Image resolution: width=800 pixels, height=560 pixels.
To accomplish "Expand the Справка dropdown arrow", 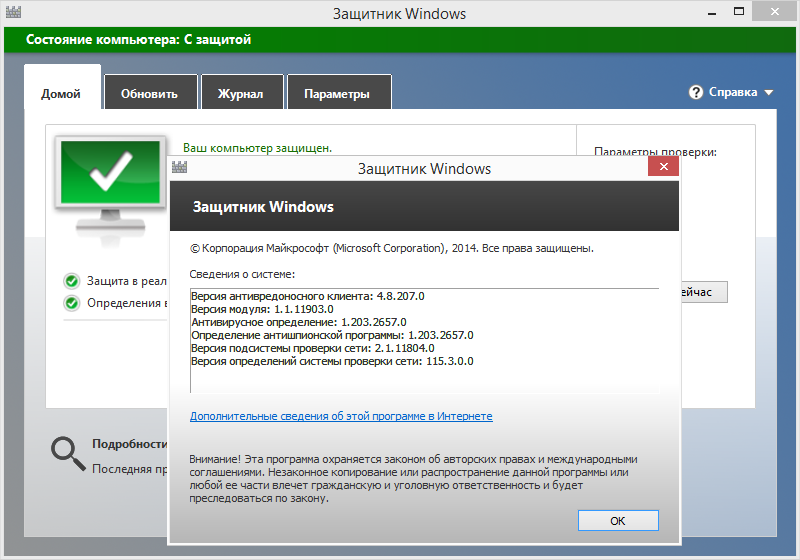I will [769, 93].
